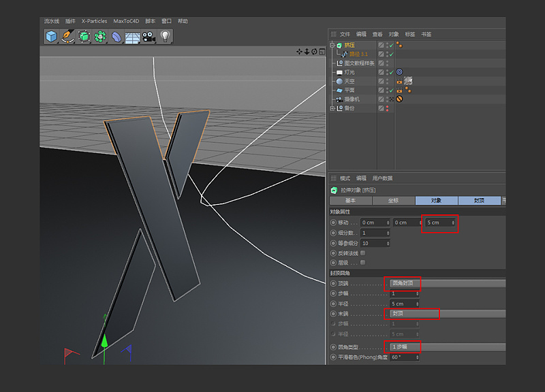The image size is (545, 392).
Task: Add a camera using toolbar camera icon
Action: (149, 36)
